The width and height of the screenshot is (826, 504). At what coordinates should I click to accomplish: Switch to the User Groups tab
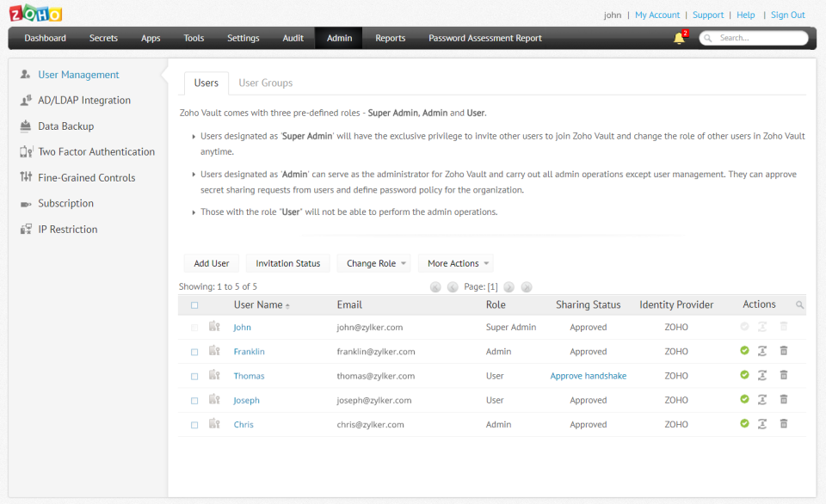pyautogui.click(x=265, y=83)
